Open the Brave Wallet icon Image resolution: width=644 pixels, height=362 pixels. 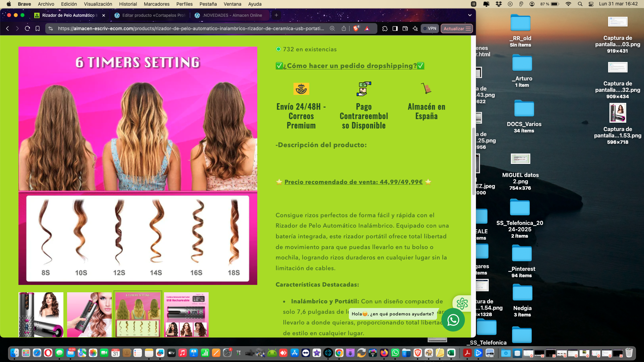coord(405,28)
